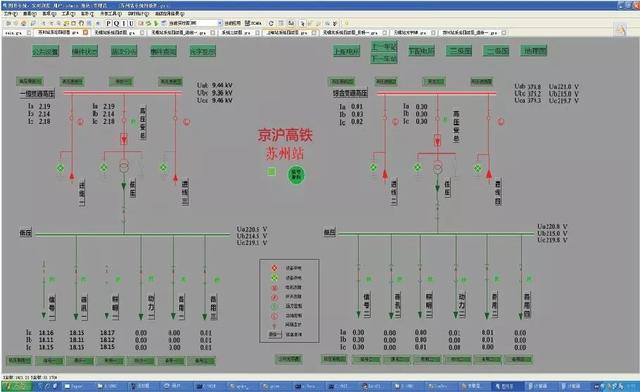Click the transformer symbol under 一级贯通高压 bus
The width and height of the screenshot is (640, 392).
pos(124,167)
